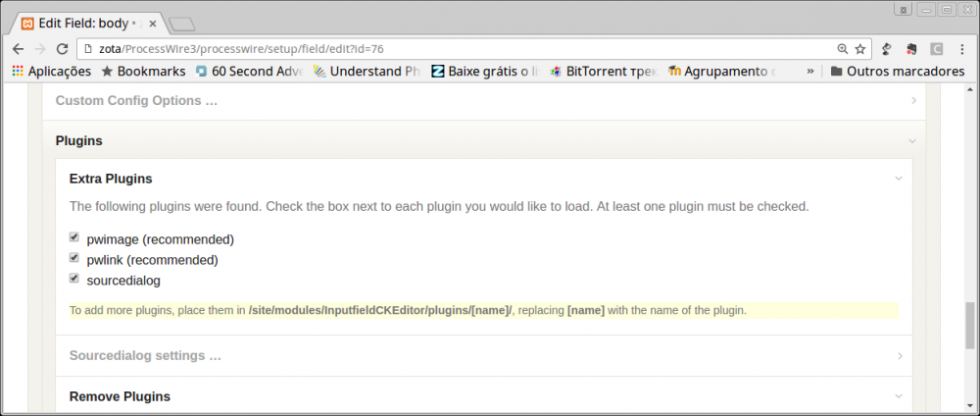Click the address bar URL
The width and height of the screenshot is (980, 416).
241,49
